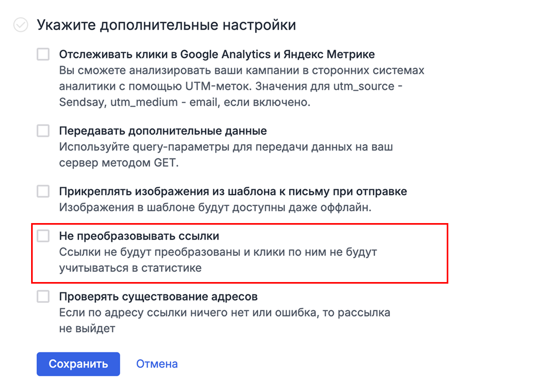Check the highlighted "Не преобразовывать ссылки" option
The height and width of the screenshot is (392, 560).
coord(42,236)
